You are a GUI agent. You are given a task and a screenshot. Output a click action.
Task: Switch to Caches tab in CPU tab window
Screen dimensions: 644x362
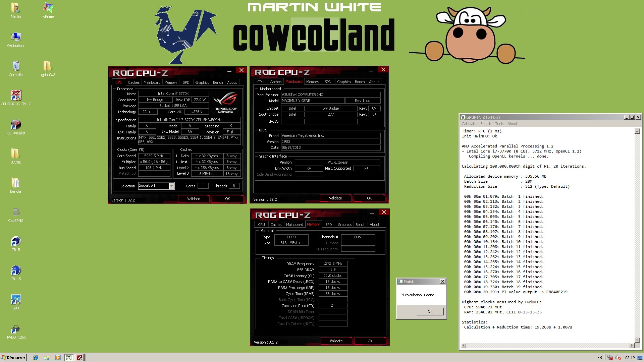click(x=133, y=82)
